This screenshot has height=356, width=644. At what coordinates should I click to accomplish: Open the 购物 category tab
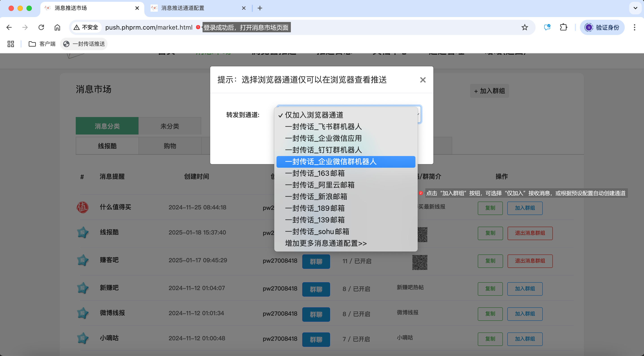pyautogui.click(x=170, y=146)
